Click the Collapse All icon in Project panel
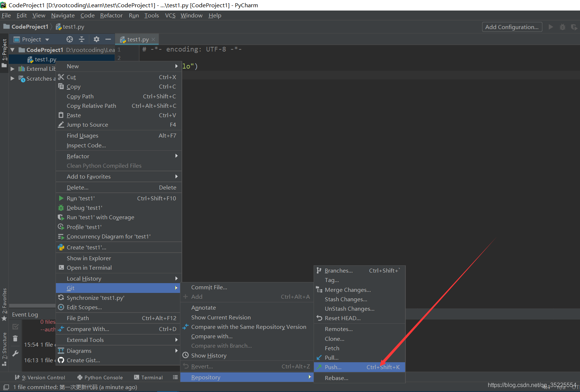580x392 pixels. pos(82,39)
